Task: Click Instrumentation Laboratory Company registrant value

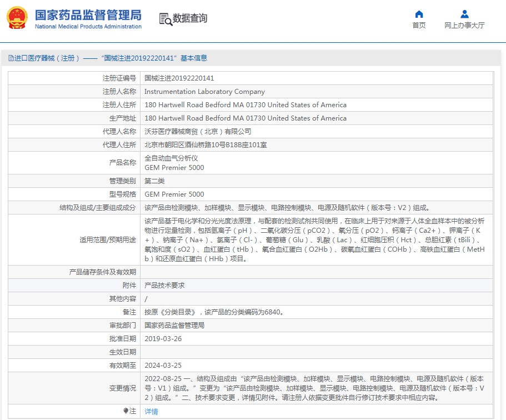Action: [204, 91]
